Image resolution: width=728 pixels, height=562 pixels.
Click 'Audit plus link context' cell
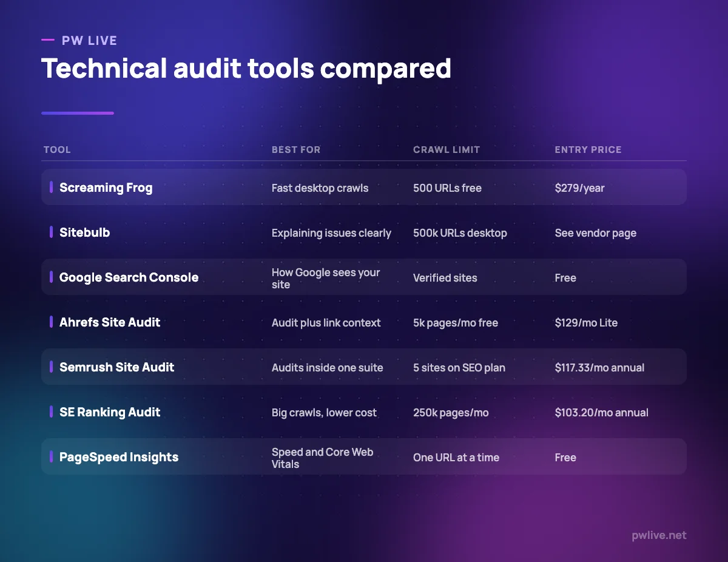click(326, 323)
